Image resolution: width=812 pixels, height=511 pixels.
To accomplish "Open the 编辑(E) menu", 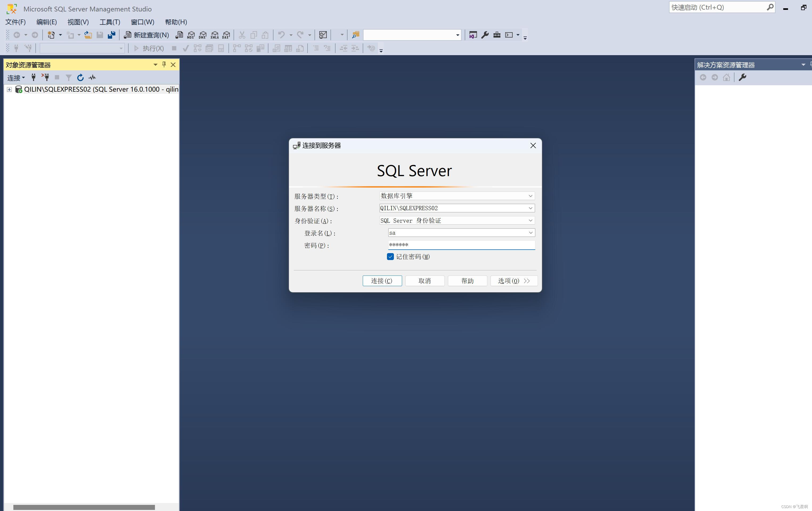I will [47, 22].
